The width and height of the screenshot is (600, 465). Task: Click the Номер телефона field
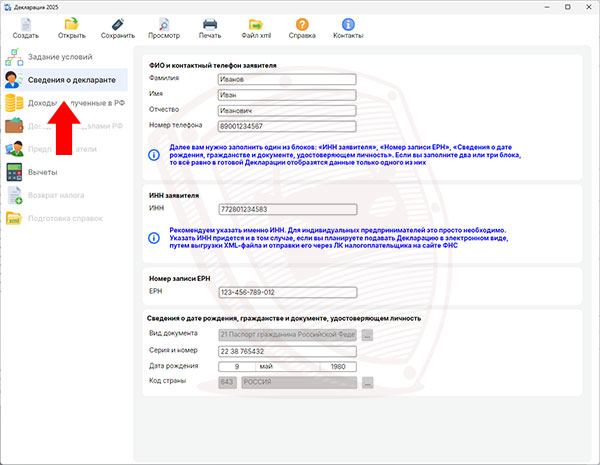pyautogui.click(x=286, y=126)
